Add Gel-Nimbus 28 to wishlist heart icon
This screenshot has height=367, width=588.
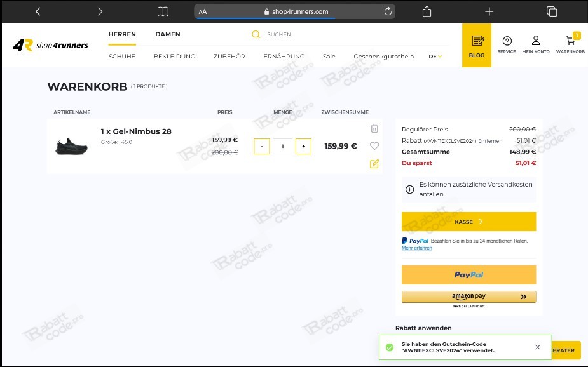374,146
